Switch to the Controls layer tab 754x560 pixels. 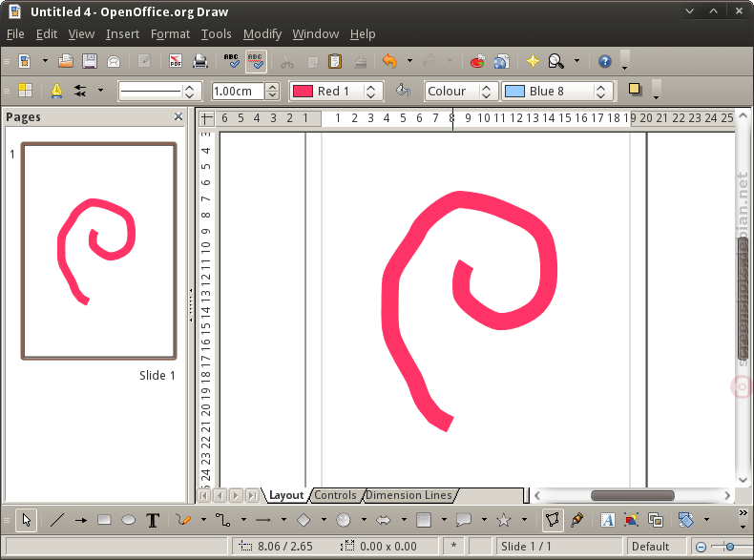click(335, 495)
